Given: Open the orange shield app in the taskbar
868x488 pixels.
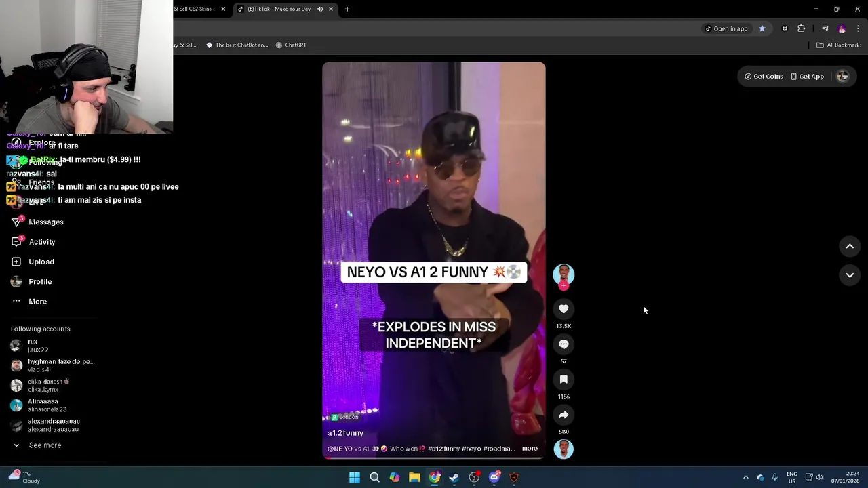Looking at the screenshot, I should tap(514, 478).
